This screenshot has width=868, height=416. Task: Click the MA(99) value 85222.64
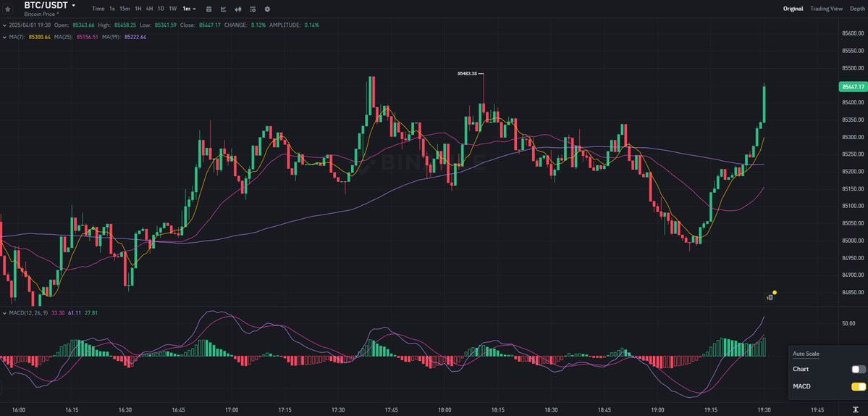click(135, 37)
